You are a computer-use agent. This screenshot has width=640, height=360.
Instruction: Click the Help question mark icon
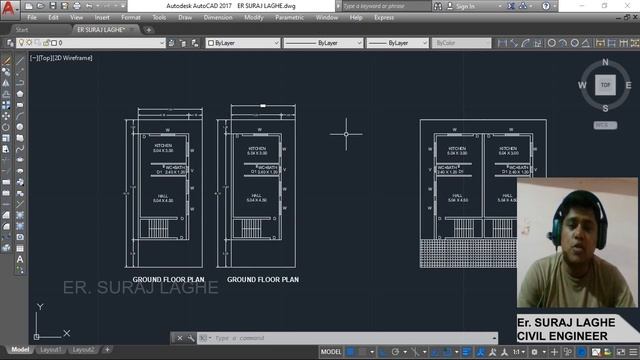click(546, 6)
